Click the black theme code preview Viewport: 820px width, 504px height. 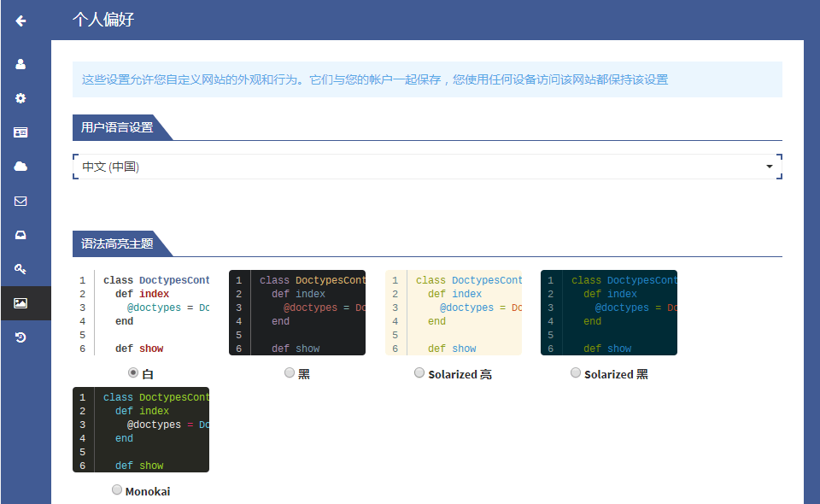297,313
